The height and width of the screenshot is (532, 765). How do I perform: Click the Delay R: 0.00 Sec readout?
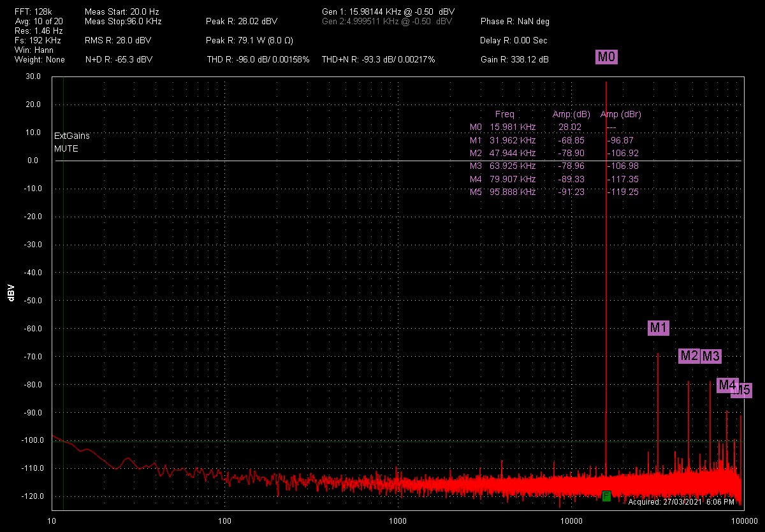coord(514,40)
